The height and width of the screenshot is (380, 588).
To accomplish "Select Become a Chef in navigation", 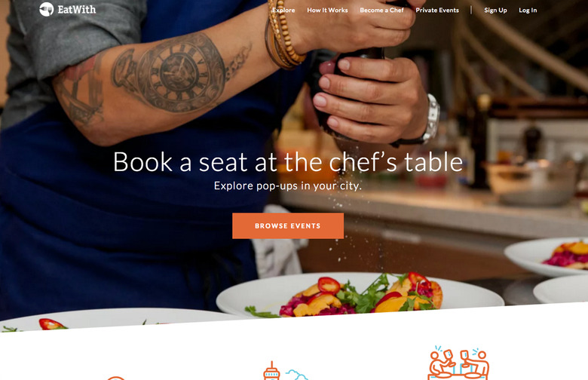I will [381, 10].
